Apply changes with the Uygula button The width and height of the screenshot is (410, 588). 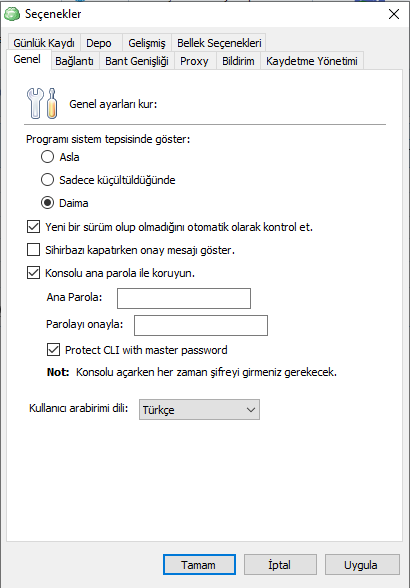tap(362, 565)
